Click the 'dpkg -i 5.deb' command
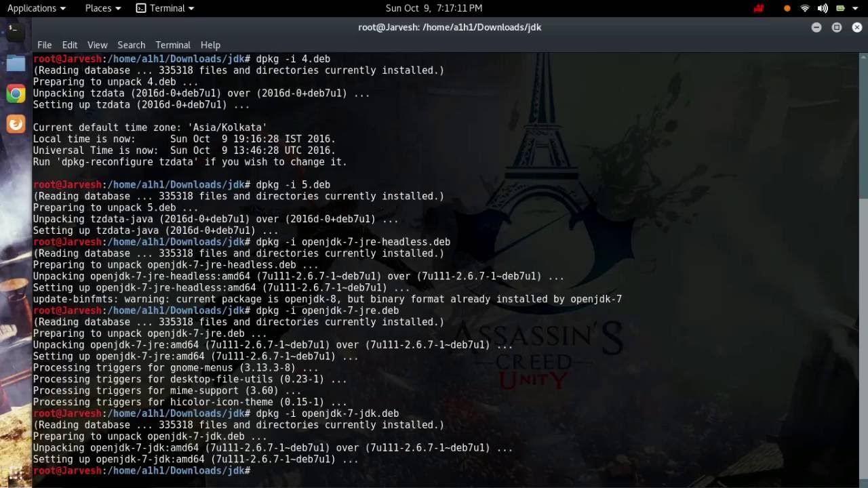Image resolution: width=868 pixels, height=488 pixels. coord(293,184)
